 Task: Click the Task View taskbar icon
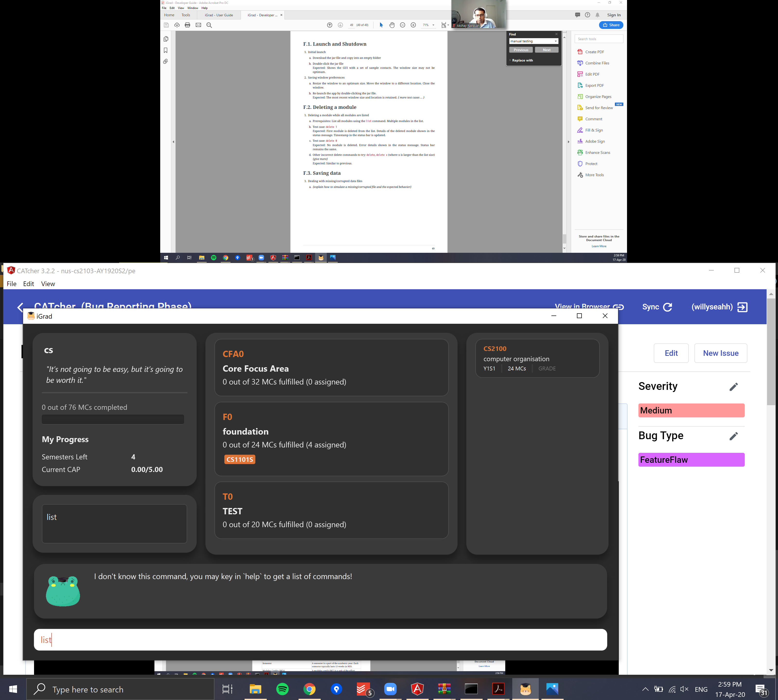(x=228, y=689)
